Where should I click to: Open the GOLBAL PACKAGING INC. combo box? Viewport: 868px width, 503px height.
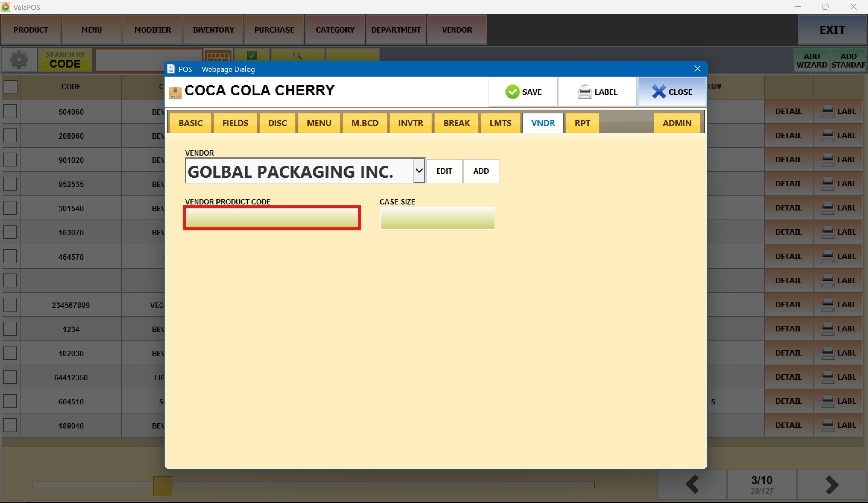[x=299, y=172]
